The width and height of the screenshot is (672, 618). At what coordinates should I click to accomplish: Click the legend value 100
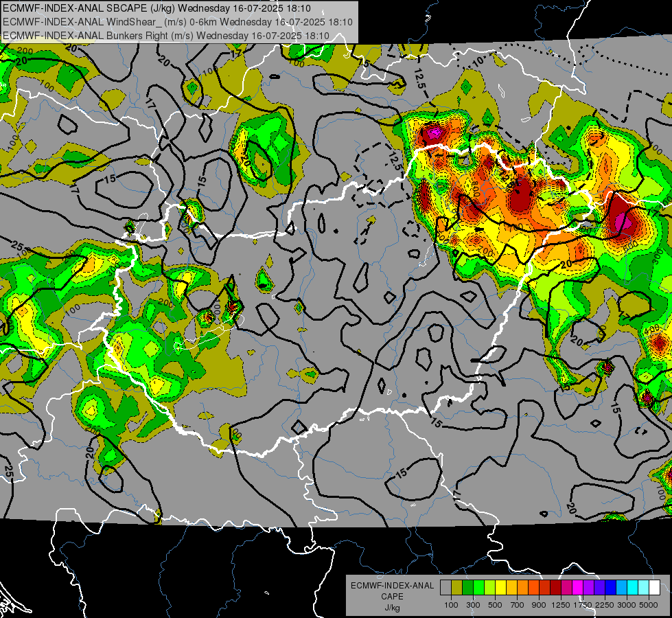click(451, 605)
